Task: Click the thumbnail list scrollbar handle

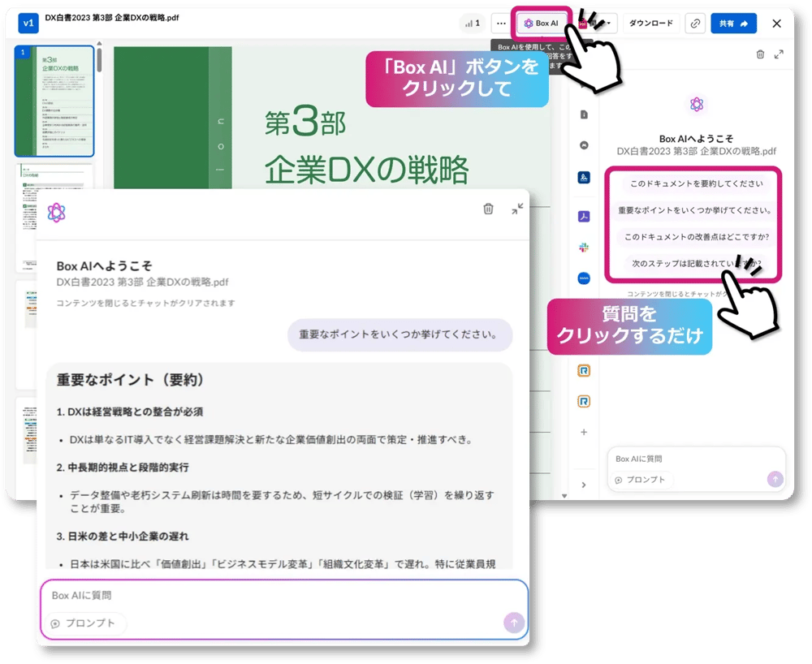Action: pyautogui.click(x=99, y=60)
